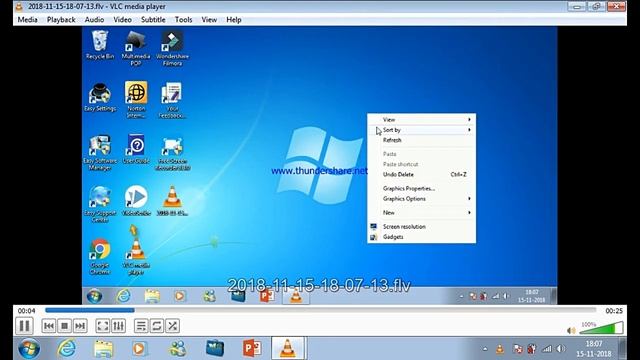The width and height of the screenshot is (640, 360).
Task: Choose Gadgets in context menu
Action: coord(422,237)
